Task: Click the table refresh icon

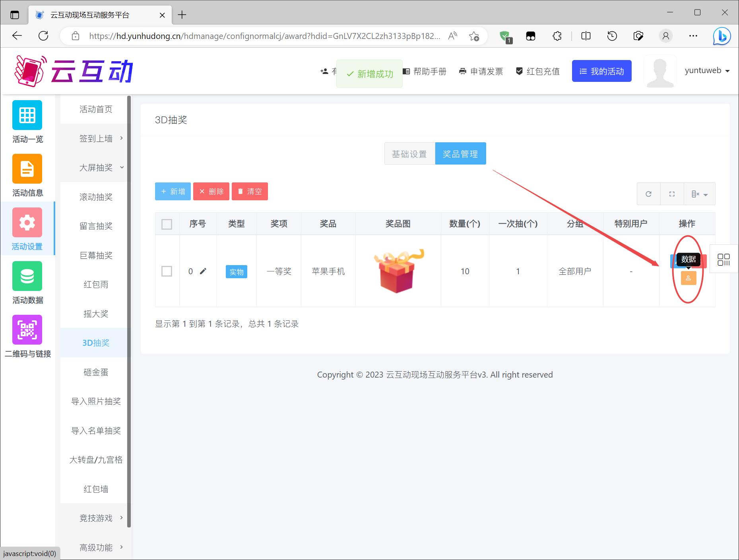Action: [x=648, y=194]
